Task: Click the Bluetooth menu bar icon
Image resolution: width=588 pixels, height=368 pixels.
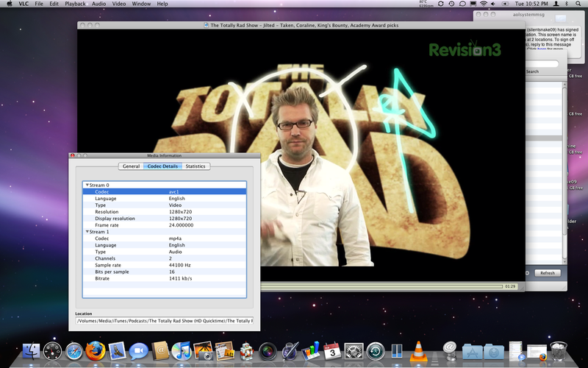Action: [567, 4]
